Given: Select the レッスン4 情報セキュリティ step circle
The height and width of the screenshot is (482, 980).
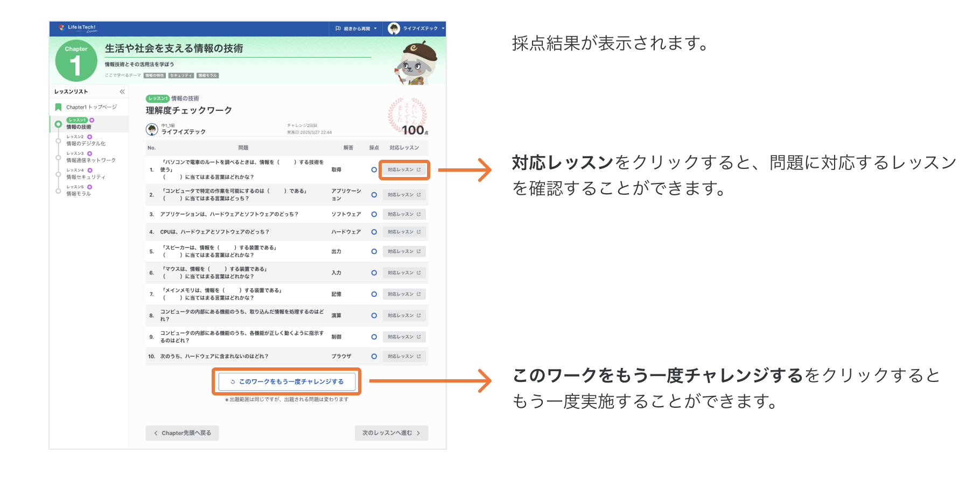Looking at the screenshot, I should (x=58, y=174).
